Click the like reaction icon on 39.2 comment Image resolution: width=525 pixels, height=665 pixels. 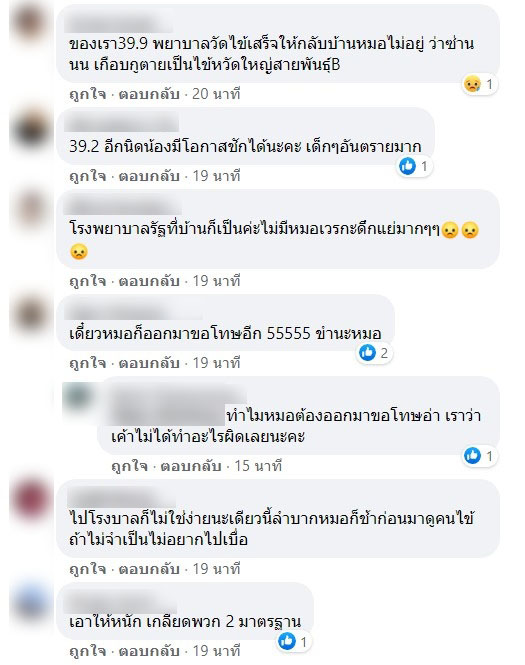(x=408, y=166)
